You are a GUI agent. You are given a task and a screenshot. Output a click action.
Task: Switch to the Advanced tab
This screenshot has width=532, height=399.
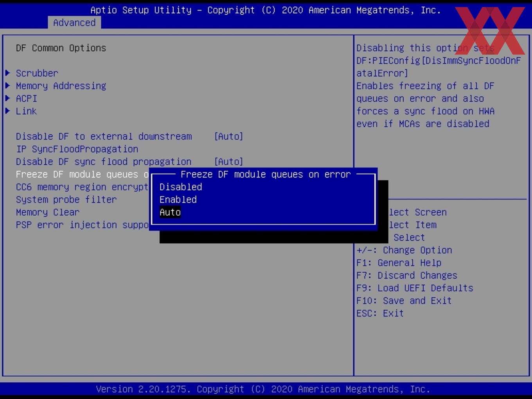coord(74,23)
